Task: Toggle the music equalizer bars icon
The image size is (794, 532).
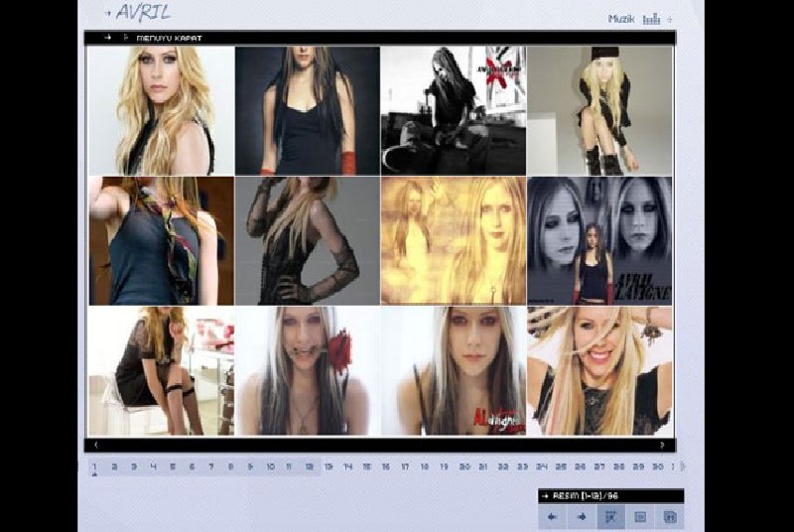Action: coord(651,20)
